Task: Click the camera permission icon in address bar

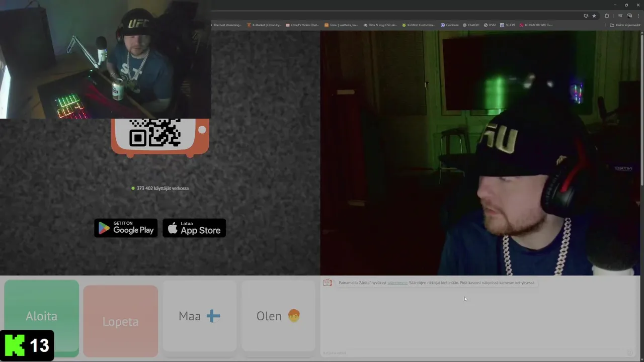Action: tap(586, 16)
